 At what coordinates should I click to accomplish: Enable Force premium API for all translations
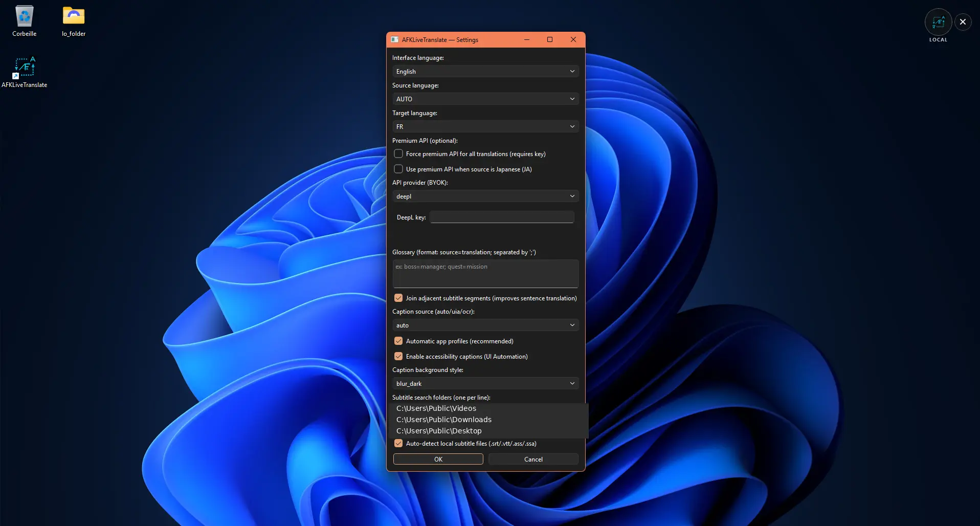(398, 154)
